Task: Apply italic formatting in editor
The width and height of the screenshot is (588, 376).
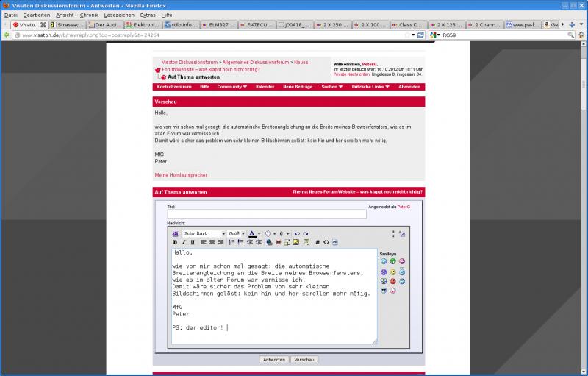Action: (184, 241)
